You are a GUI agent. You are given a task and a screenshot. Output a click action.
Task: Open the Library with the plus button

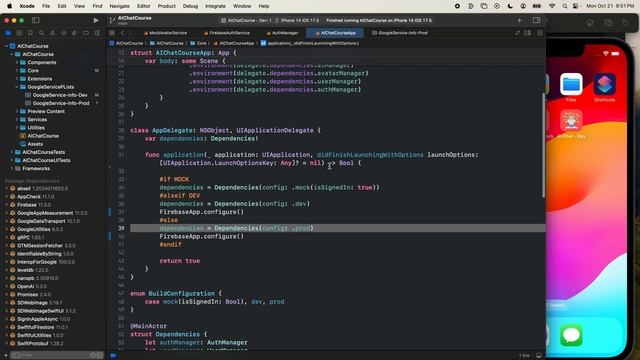coord(519,20)
